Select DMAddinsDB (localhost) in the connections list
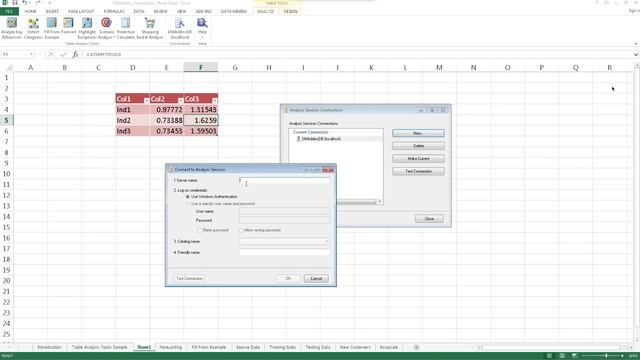The image size is (640, 360). click(x=321, y=139)
